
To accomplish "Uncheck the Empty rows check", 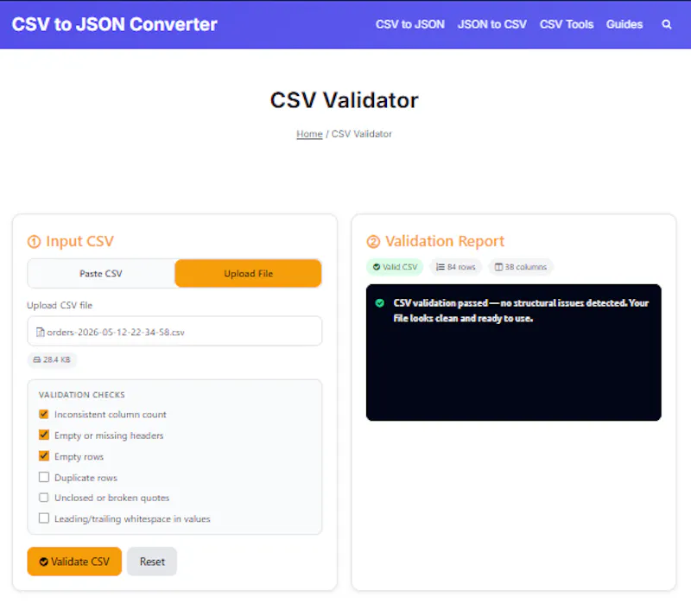I will pos(44,456).
